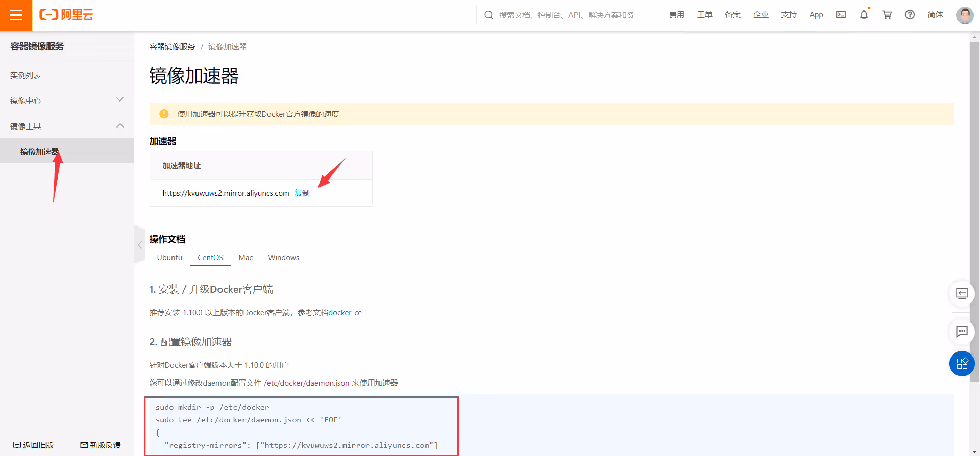Click the sudo mkdir -p /etc/docker line
The height and width of the screenshot is (456, 980).
(212, 407)
